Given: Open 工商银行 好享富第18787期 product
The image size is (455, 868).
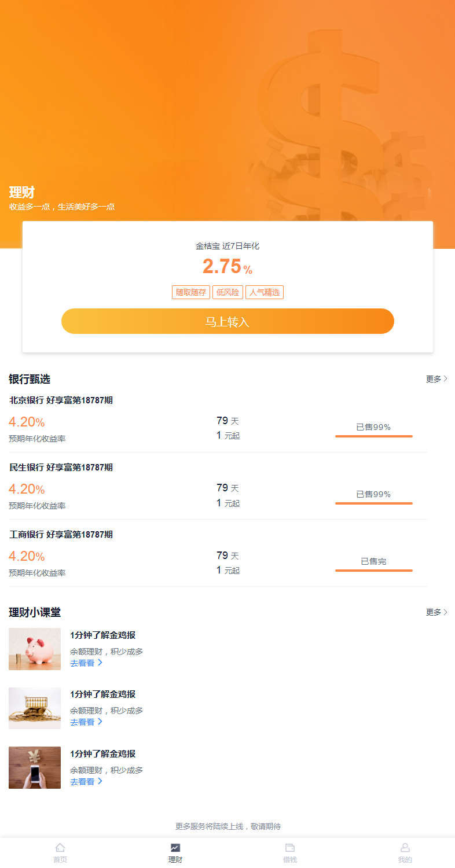Looking at the screenshot, I should pyautogui.click(x=61, y=534).
